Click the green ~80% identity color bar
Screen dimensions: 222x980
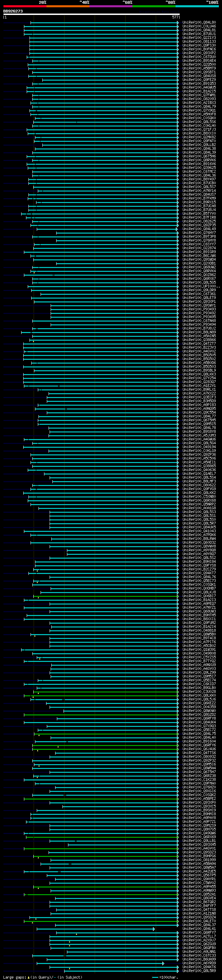154,6
